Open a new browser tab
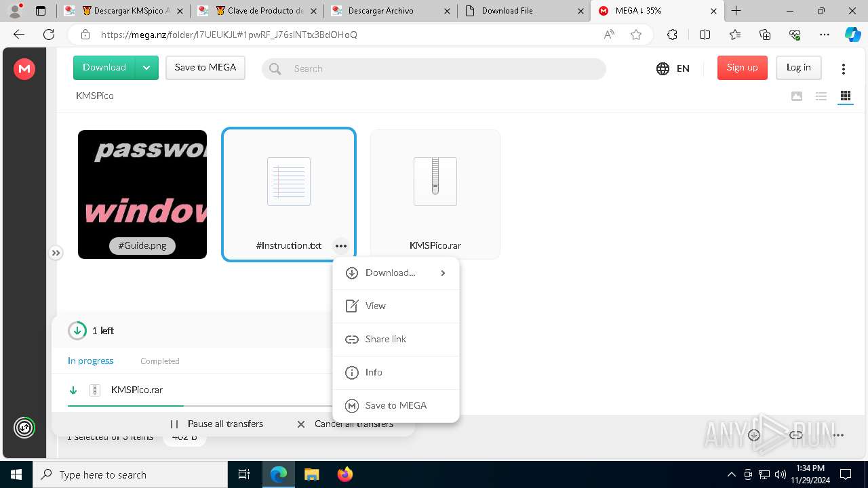The width and height of the screenshot is (868, 488). 736,11
